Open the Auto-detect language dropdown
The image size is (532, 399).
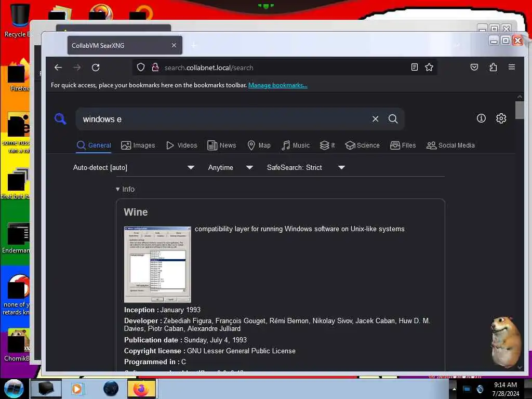[x=134, y=167]
